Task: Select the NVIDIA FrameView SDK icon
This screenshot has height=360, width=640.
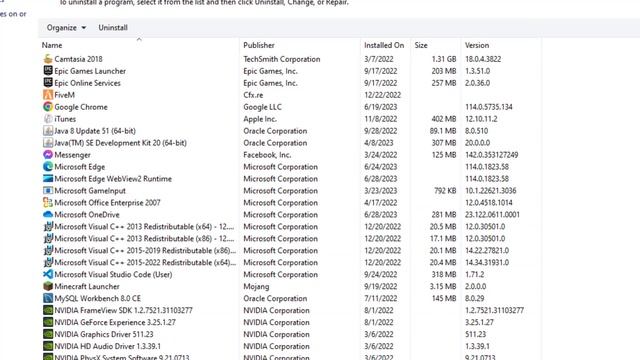Action: point(48,310)
